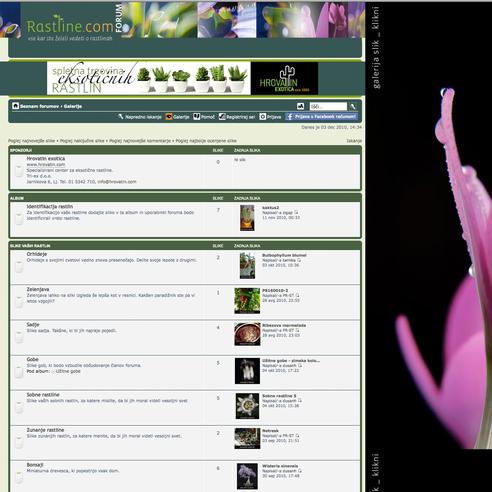Click the search submit magnifier icon
The width and height of the screenshot is (492, 492).
click(x=352, y=106)
